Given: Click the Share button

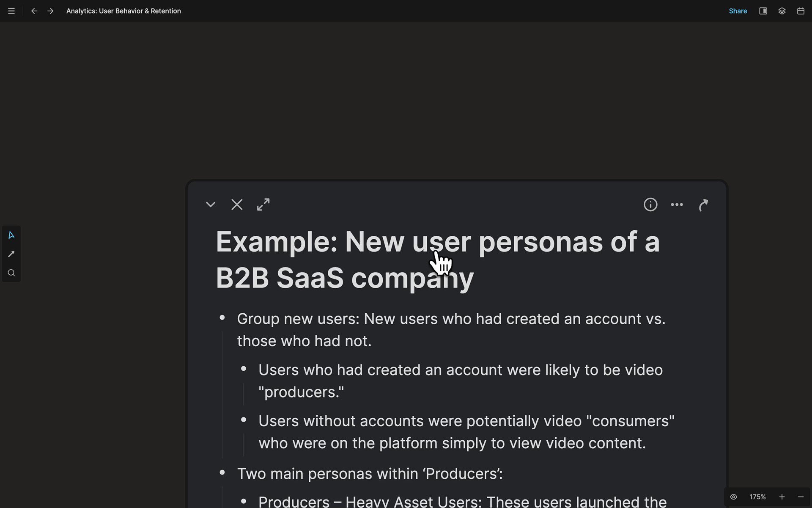Looking at the screenshot, I should [738, 11].
